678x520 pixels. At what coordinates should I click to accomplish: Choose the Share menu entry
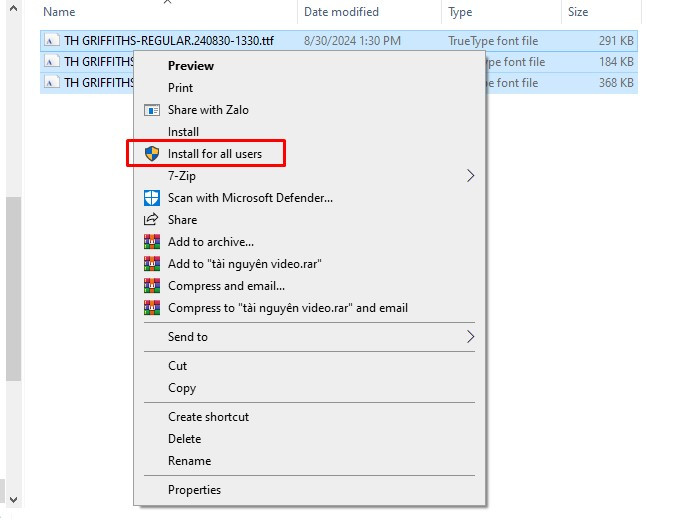[x=309, y=220]
